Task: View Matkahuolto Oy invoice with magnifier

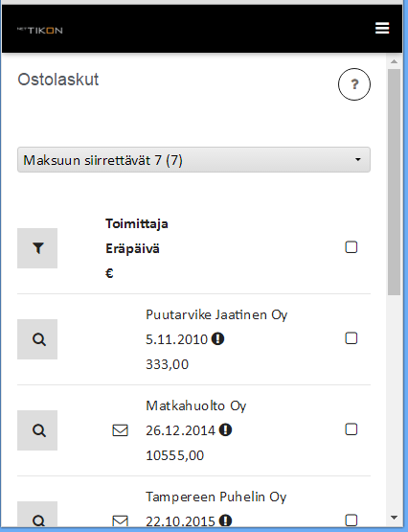Action: (x=37, y=430)
